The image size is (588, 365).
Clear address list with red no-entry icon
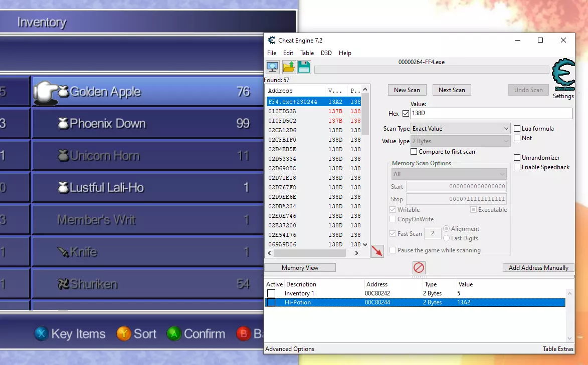tap(419, 267)
